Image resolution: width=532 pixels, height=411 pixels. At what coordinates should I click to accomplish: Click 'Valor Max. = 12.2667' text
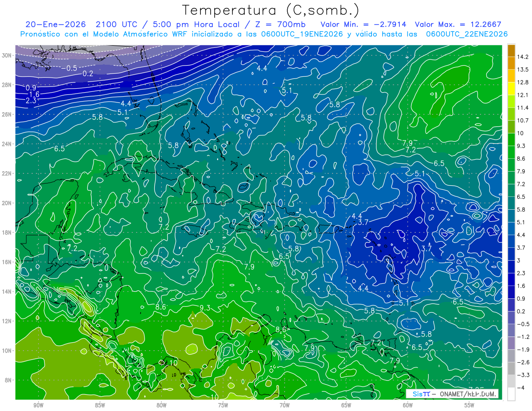coord(458,25)
